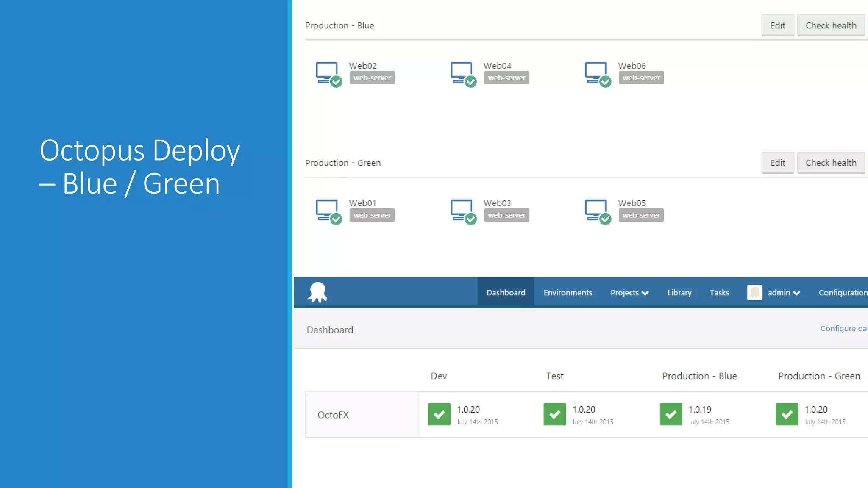
Task: Open the Tasks tab
Action: (x=719, y=292)
